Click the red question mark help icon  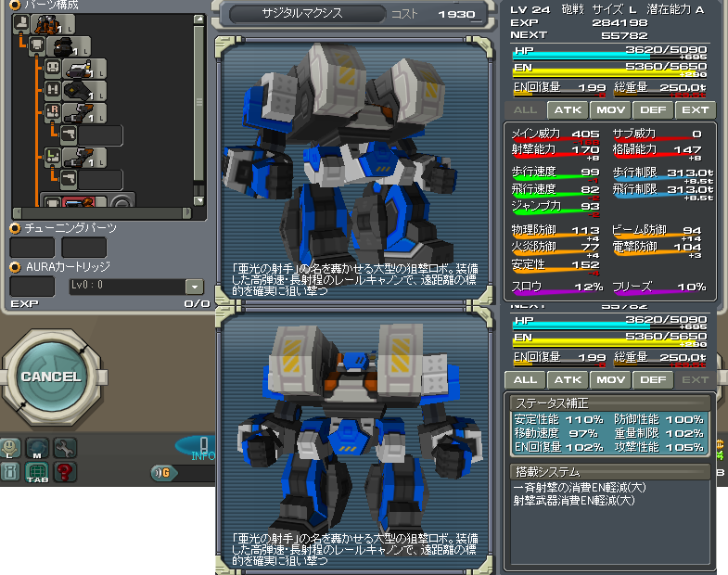click(64, 472)
